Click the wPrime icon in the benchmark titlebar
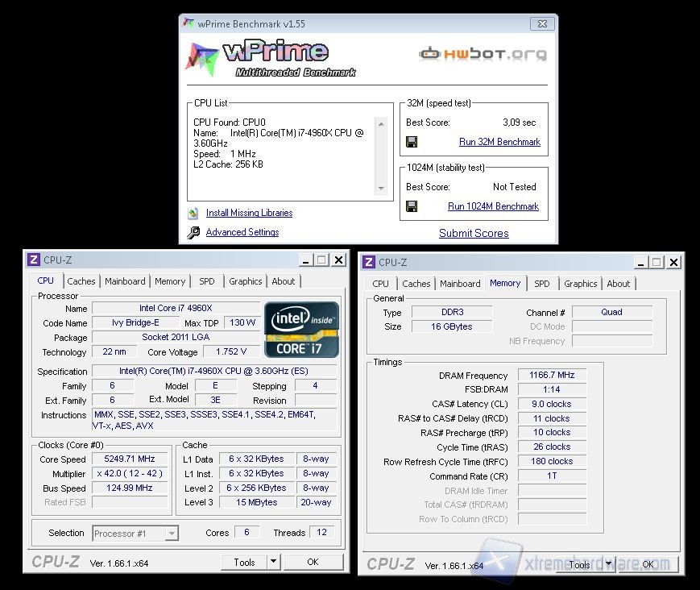The height and width of the screenshot is (590, 700). point(187,24)
